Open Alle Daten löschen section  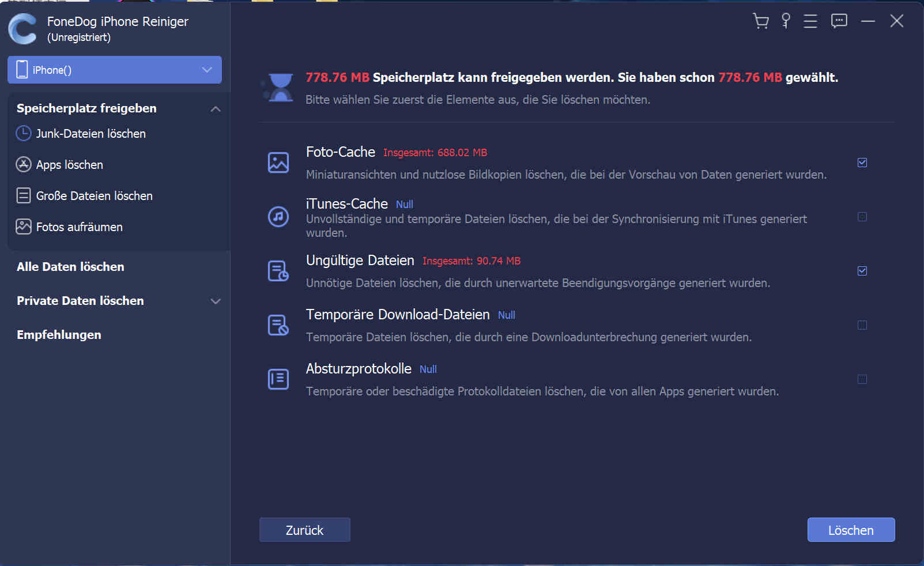click(70, 267)
